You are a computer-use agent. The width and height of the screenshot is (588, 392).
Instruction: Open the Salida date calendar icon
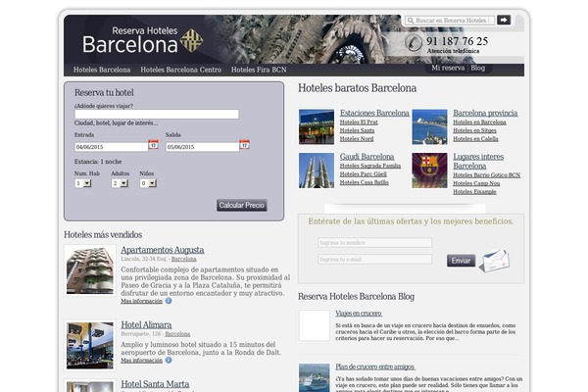coord(244,144)
